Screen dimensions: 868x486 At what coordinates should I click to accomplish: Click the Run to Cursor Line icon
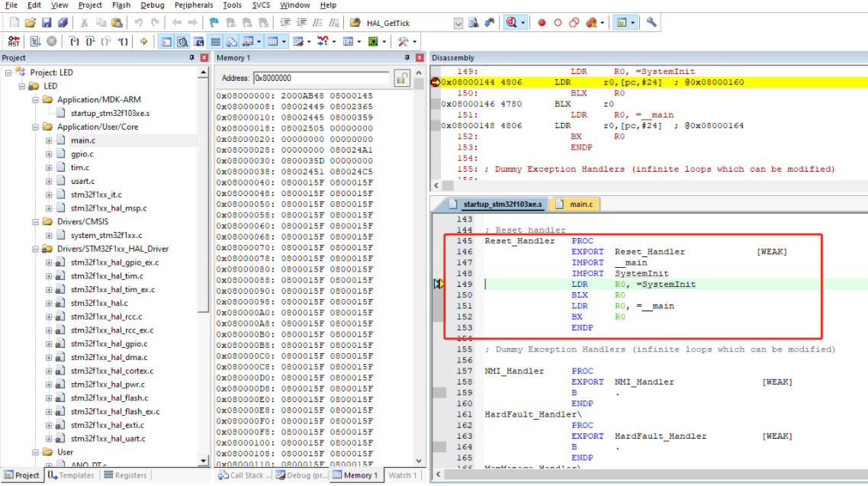(123, 41)
